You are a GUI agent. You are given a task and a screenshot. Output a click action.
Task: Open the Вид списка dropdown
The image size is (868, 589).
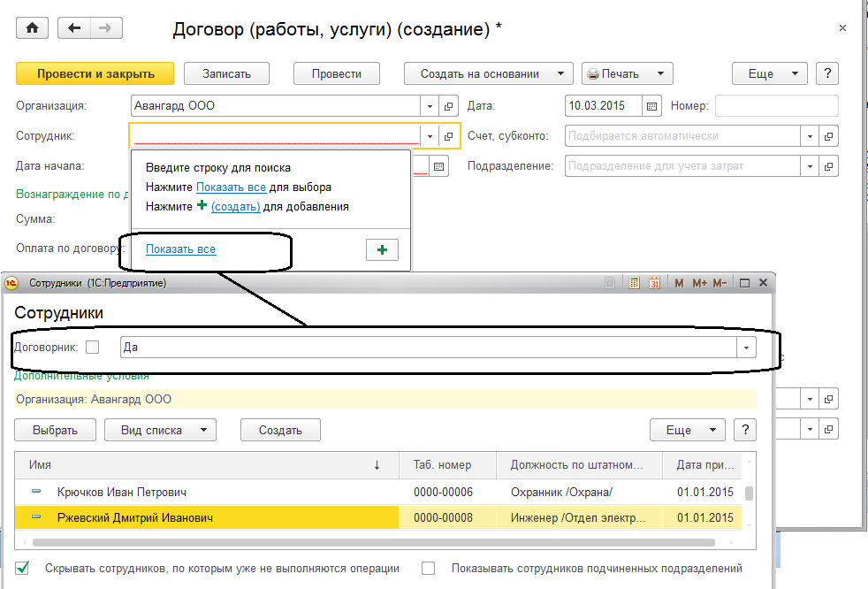click(160, 430)
